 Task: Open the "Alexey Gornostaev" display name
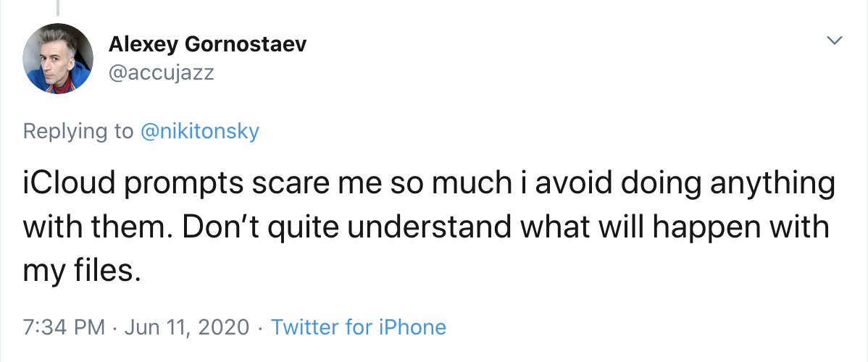(207, 44)
